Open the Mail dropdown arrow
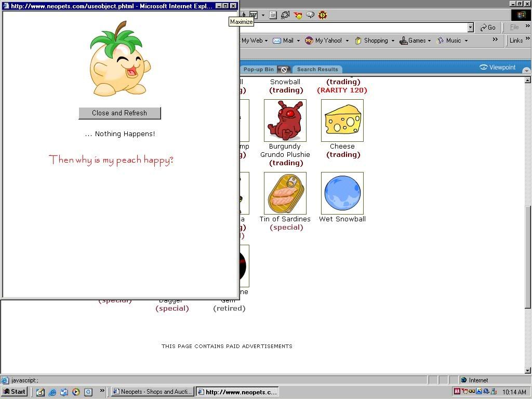 (298, 41)
